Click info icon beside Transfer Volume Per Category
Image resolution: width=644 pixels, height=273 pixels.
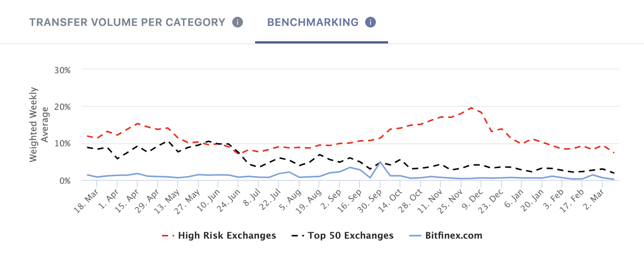(x=237, y=22)
